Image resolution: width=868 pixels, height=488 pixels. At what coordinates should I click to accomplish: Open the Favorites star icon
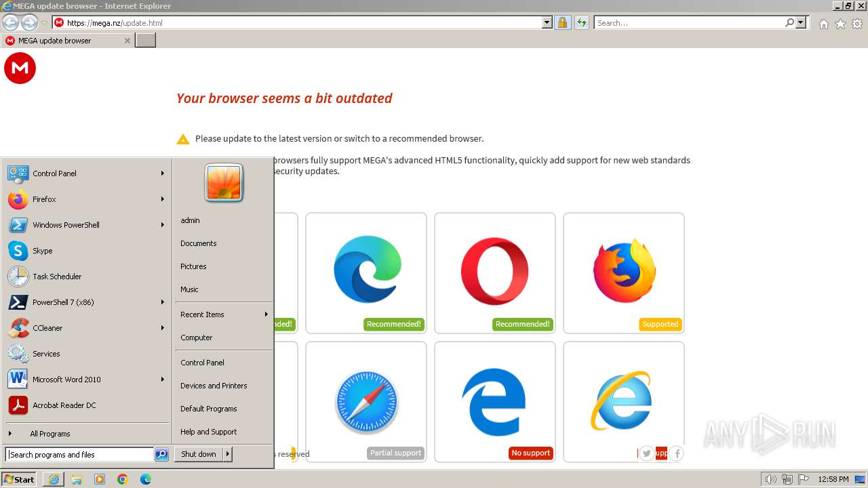840,24
